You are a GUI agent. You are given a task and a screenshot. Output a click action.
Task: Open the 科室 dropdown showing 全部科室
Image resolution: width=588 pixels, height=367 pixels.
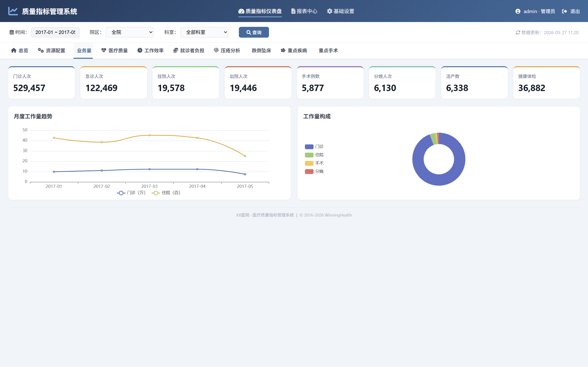point(204,32)
